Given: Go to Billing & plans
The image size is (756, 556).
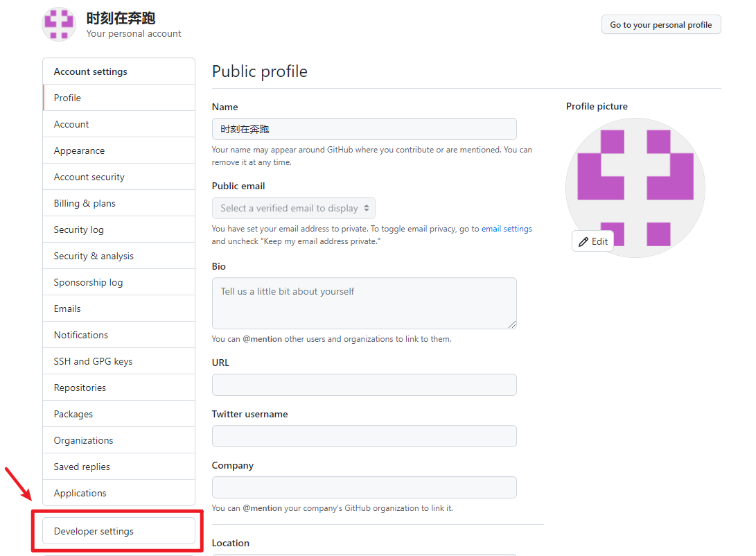Looking at the screenshot, I should (x=118, y=204).
